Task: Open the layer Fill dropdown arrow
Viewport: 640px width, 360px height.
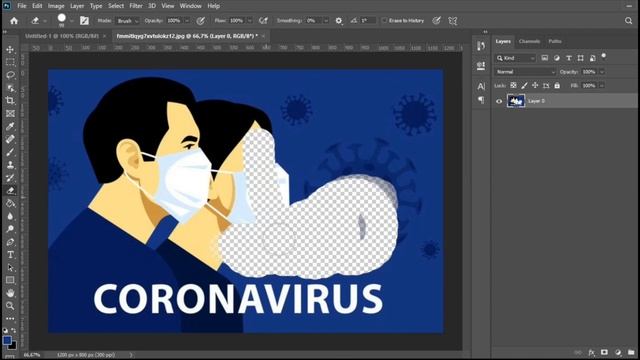Action: coord(602,86)
